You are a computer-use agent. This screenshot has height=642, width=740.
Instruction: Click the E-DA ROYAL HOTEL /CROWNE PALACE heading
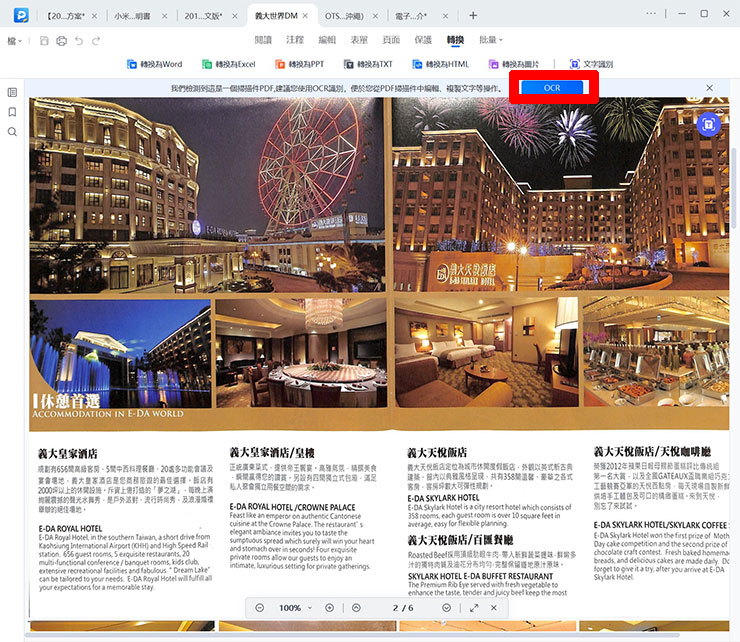click(x=292, y=507)
